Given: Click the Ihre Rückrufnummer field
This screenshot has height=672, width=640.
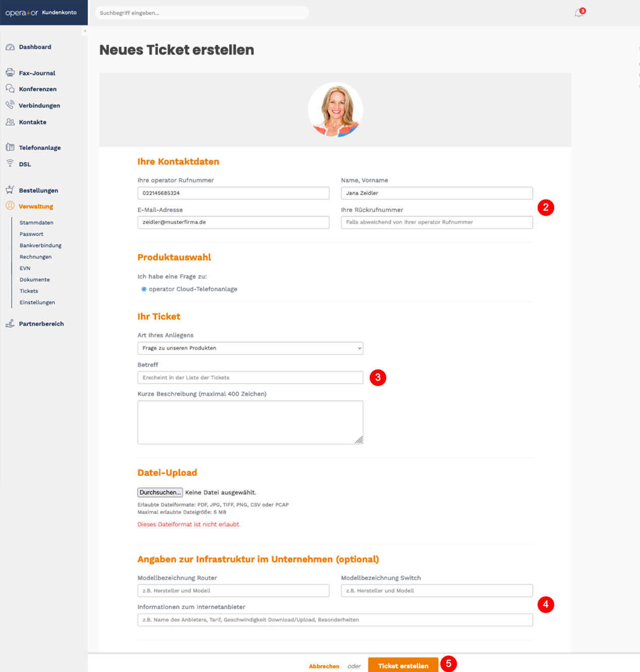Looking at the screenshot, I should click(437, 222).
